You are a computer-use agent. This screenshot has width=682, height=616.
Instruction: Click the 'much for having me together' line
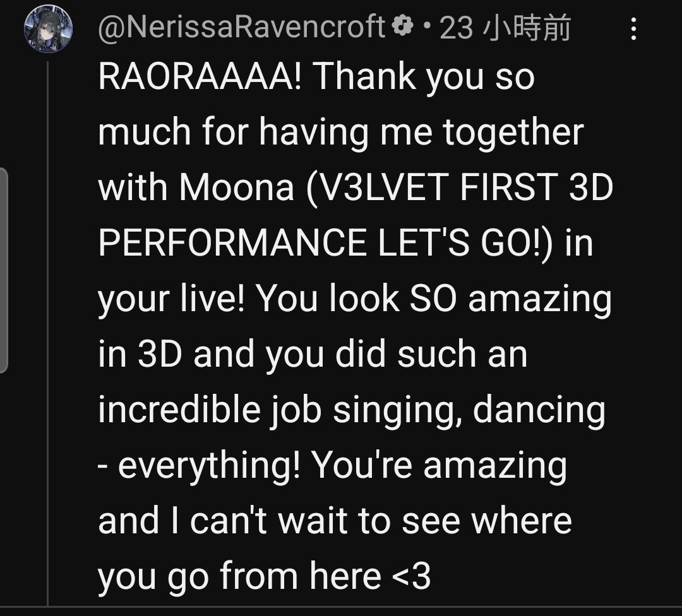point(341,133)
